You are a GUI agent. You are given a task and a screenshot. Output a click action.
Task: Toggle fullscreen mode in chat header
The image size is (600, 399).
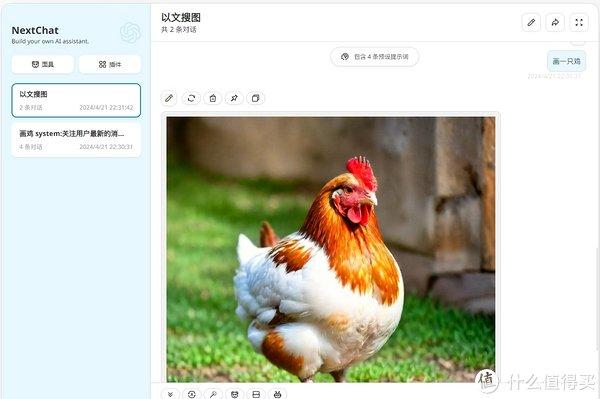pyautogui.click(x=579, y=23)
